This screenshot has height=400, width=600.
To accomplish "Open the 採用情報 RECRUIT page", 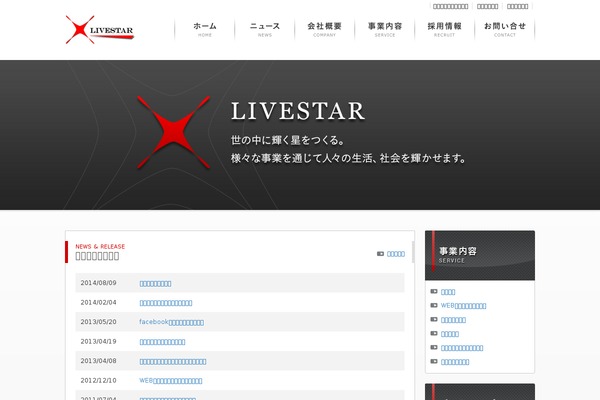I will pyautogui.click(x=445, y=29).
